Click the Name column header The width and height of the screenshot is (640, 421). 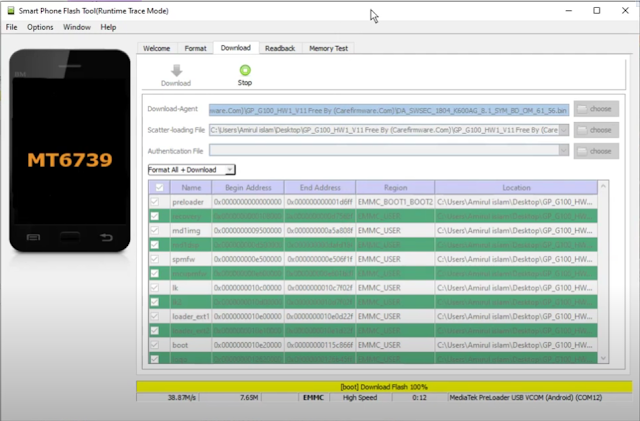coord(191,187)
